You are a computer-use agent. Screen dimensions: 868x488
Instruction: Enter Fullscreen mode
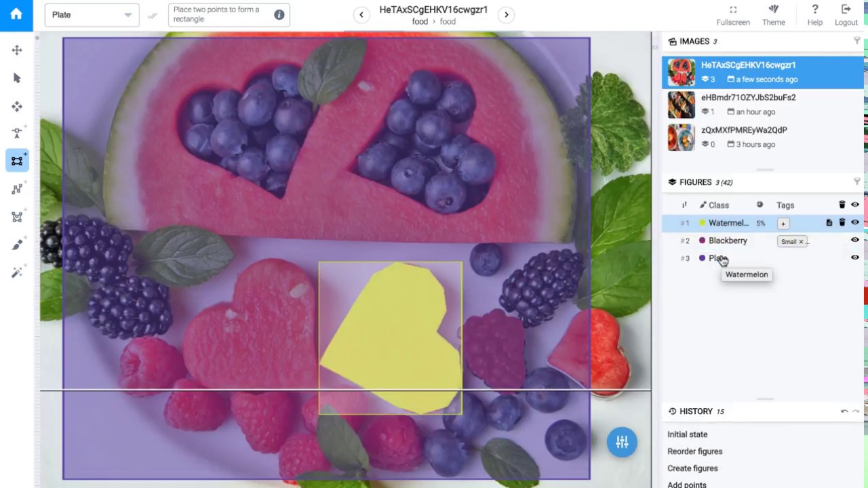tap(733, 15)
